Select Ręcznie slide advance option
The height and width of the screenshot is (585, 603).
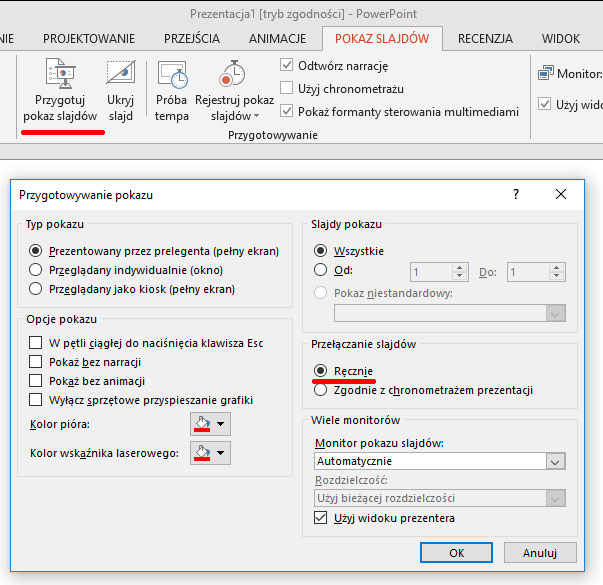320,371
